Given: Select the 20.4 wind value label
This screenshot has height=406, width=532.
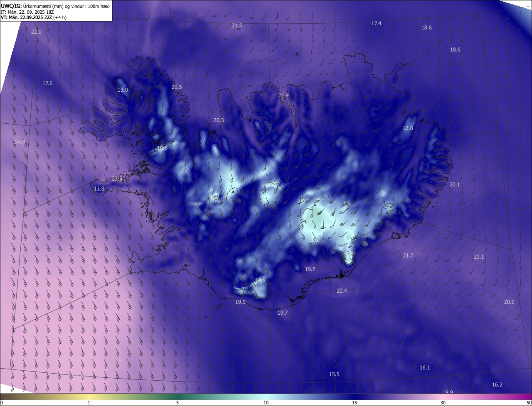Looking at the screenshot, I should (x=342, y=291).
